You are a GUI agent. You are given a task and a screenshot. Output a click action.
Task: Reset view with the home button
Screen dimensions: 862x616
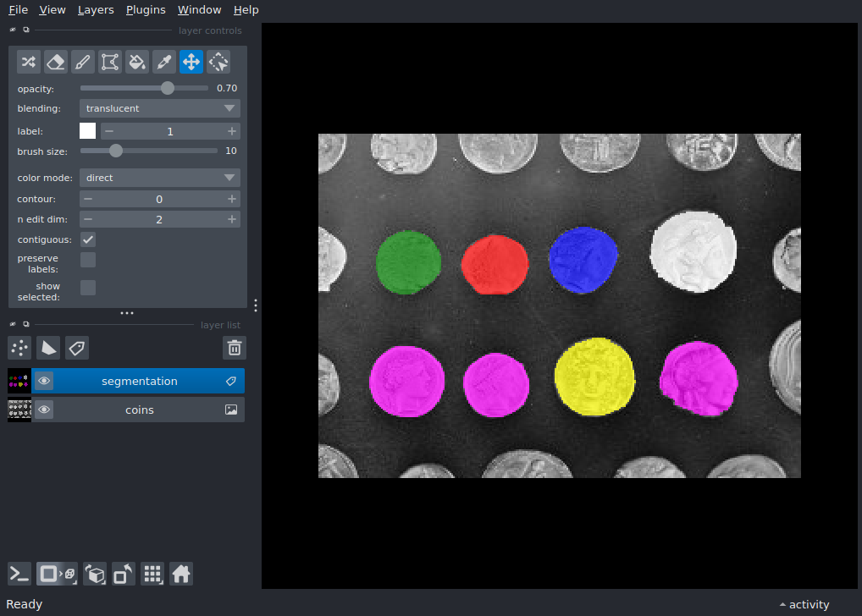(x=181, y=574)
